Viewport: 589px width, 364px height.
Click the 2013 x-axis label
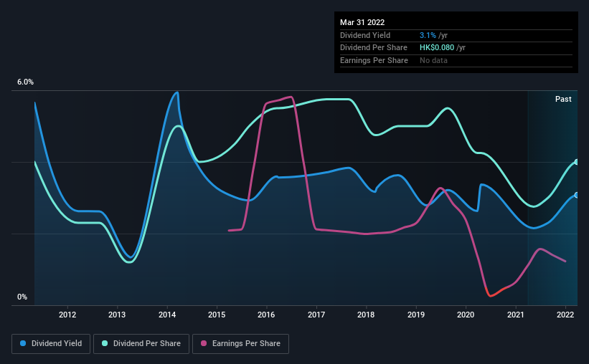click(x=117, y=315)
